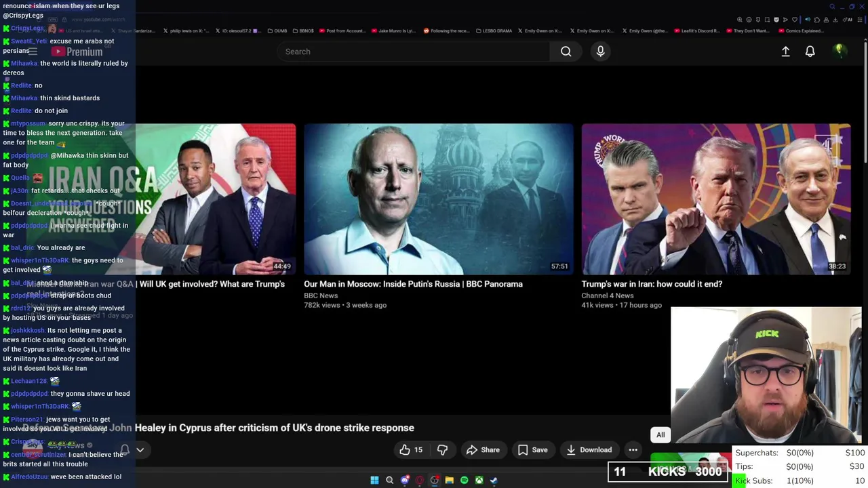Open Our Man in Moscow video thumbnail
The height and width of the screenshot is (488, 868).
click(438, 199)
